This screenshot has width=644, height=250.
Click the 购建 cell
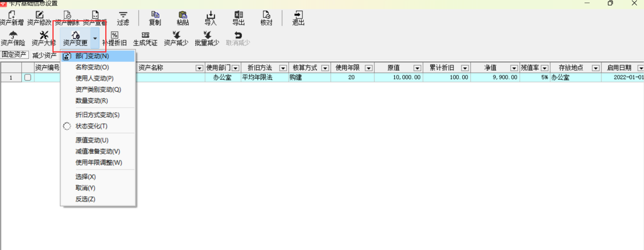[309, 77]
